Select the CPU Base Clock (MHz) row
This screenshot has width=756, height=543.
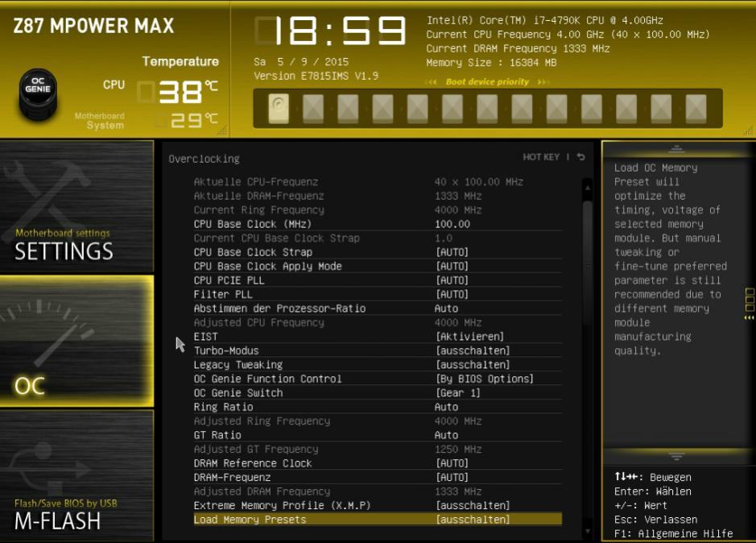[x=378, y=224]
